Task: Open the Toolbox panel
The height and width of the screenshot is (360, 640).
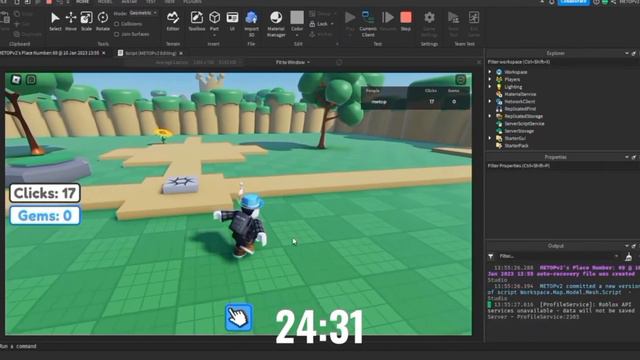Action: 197,21
